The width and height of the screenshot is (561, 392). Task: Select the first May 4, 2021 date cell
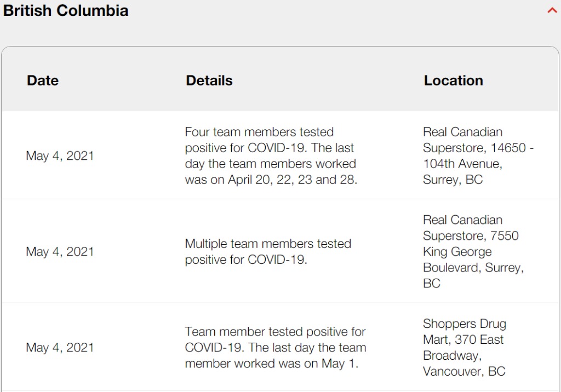pos(60,155)
